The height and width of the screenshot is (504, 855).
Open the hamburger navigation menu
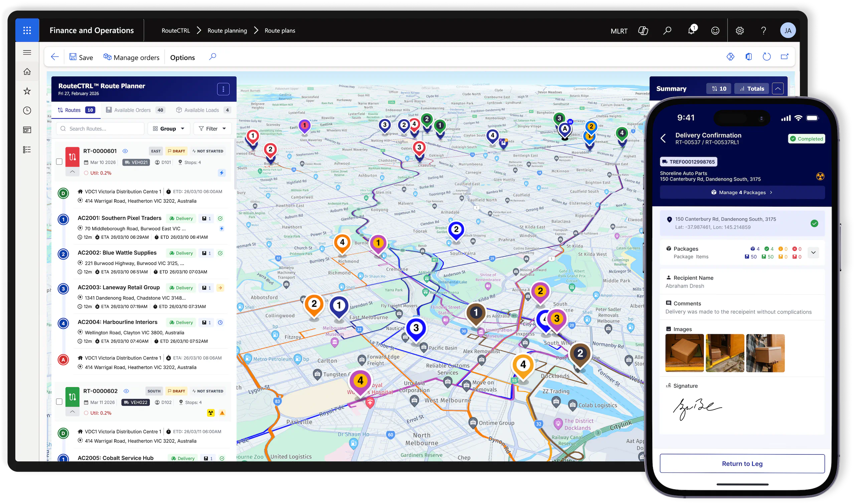pos(27,52)
